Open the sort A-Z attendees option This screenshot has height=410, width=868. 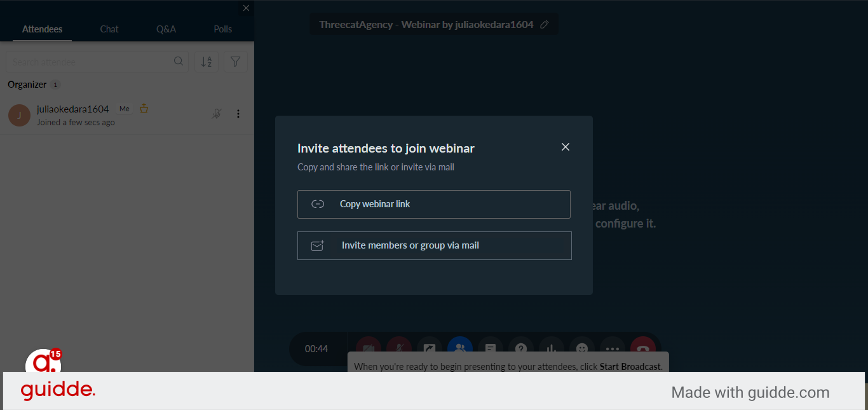click(207, 62)
